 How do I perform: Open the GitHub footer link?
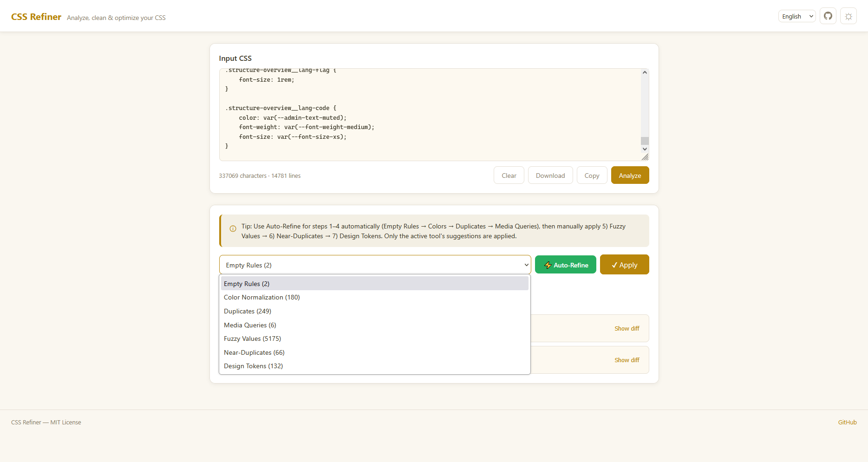(847, 422)
